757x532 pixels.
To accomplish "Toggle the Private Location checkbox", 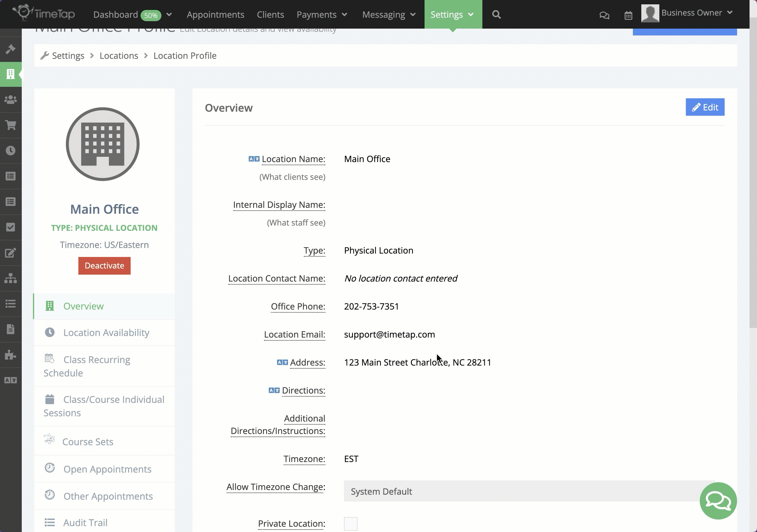I will pyautogui.click(x=351, y=523).
